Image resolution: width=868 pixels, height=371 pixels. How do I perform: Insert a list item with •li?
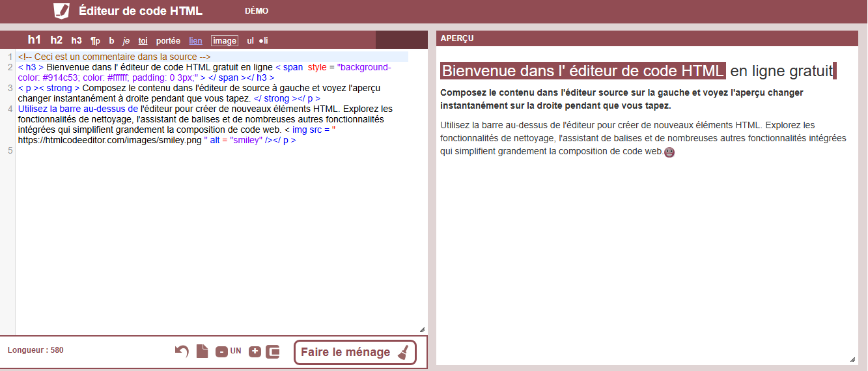(x=263, y=40)
